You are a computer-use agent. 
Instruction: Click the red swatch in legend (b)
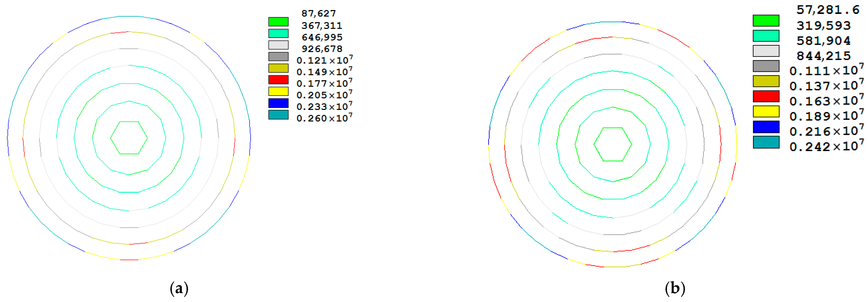(766, 96)
